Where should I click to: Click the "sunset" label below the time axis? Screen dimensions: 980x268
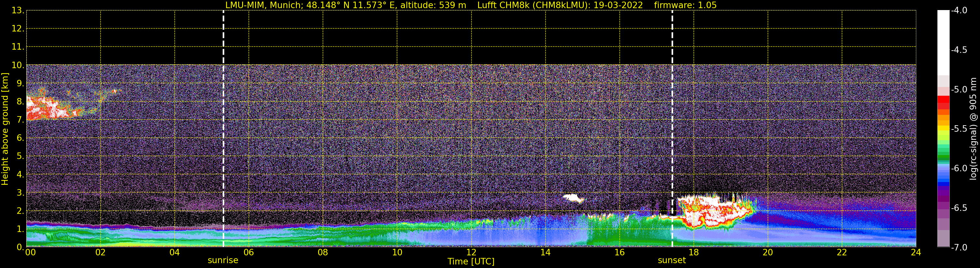672,261
